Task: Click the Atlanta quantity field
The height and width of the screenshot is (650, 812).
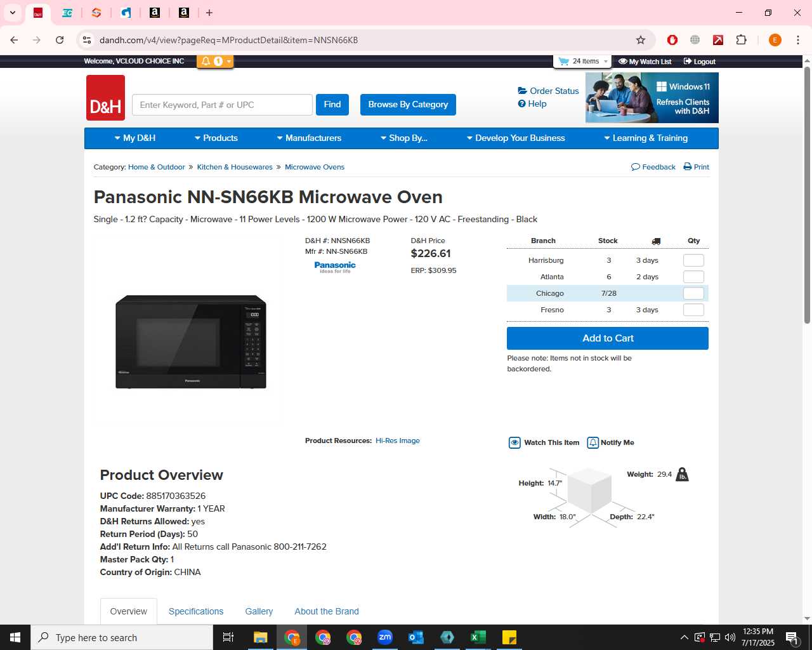Action: (693, 277)
